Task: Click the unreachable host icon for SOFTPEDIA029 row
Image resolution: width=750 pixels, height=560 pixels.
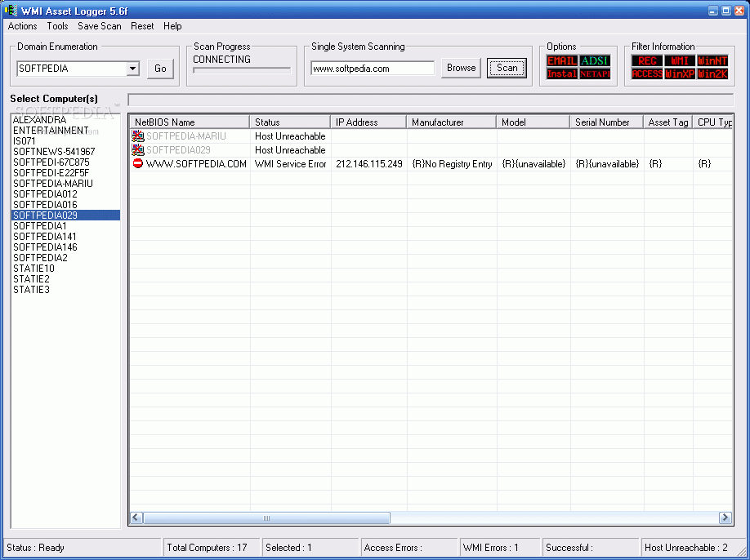Action: 138,150
